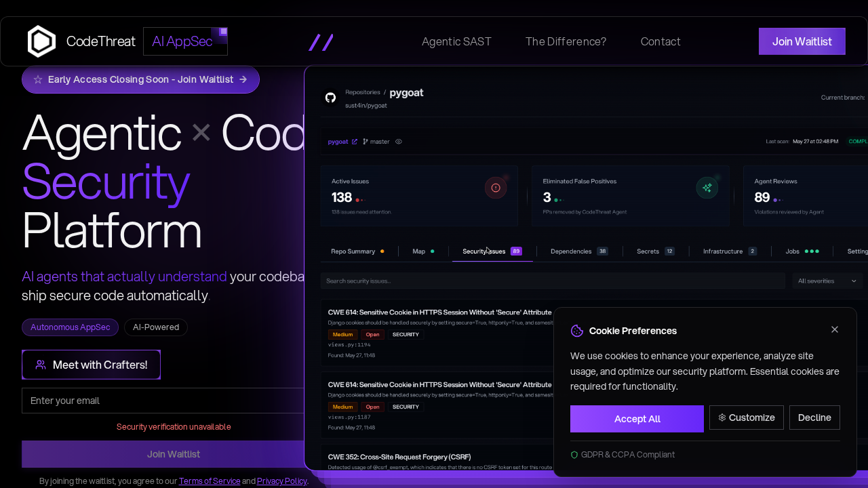Image resolution: width=868 pixels, height=488 pixels.
Task: Click the GitHub logo beside Repositories breadcrumb
Action: (330, 98)
